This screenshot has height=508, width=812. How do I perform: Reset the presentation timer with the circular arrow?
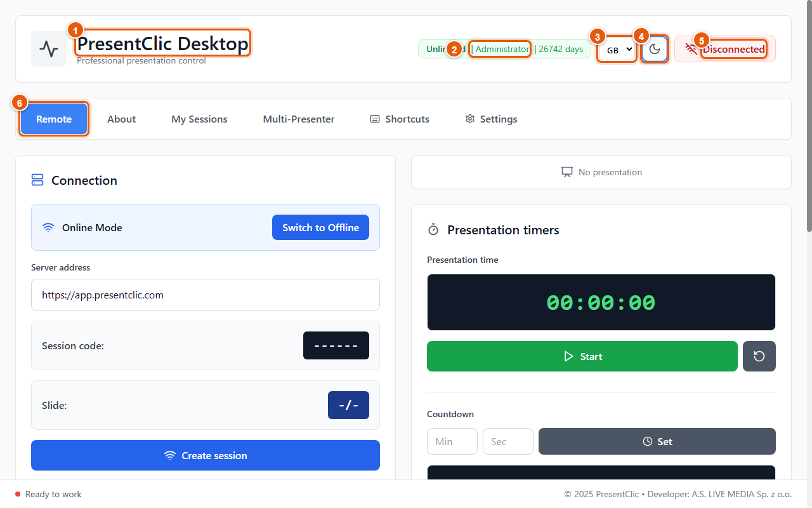click(x=759, y=356)
